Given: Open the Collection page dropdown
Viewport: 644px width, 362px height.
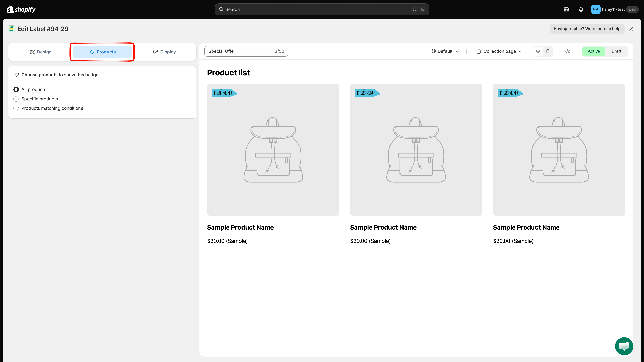Looking at the screenshot, I should tap(499, 51).
